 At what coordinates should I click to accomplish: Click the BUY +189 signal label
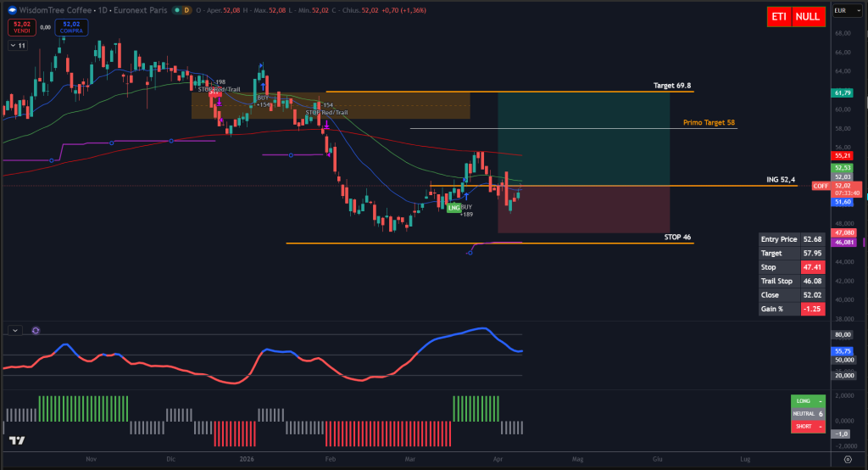click(467, 210)
